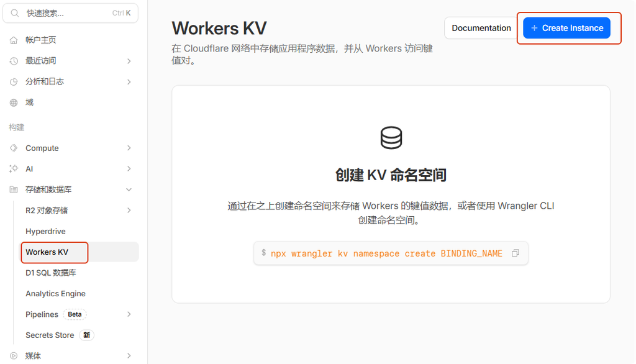Viewport: 636px width, 364px height.
Task: Expand the AI section chevron
Action: (129, 169)
